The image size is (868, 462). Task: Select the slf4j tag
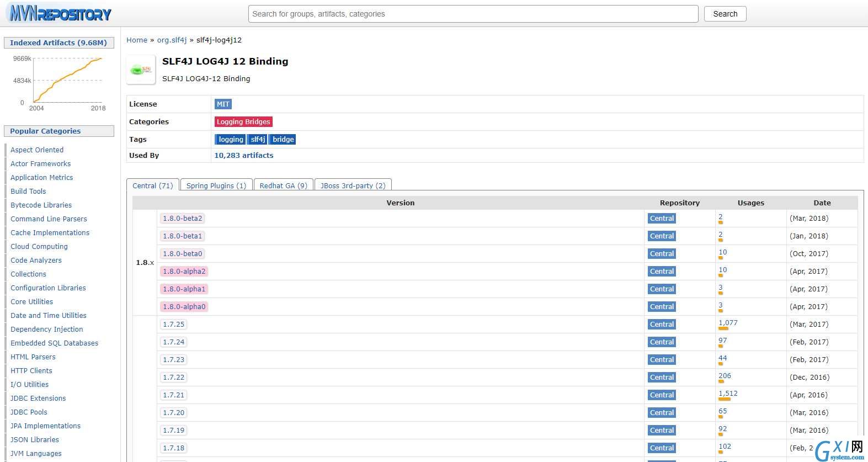pos(258,140)
